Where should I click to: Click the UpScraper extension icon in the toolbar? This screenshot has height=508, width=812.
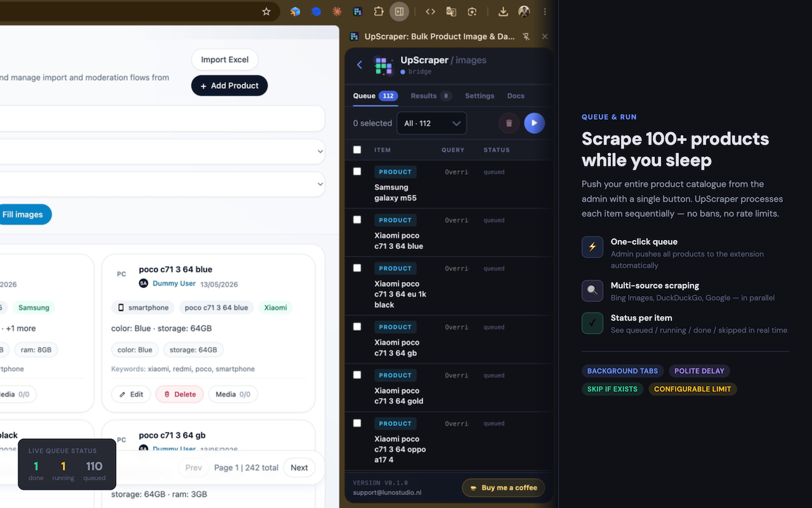358,11
